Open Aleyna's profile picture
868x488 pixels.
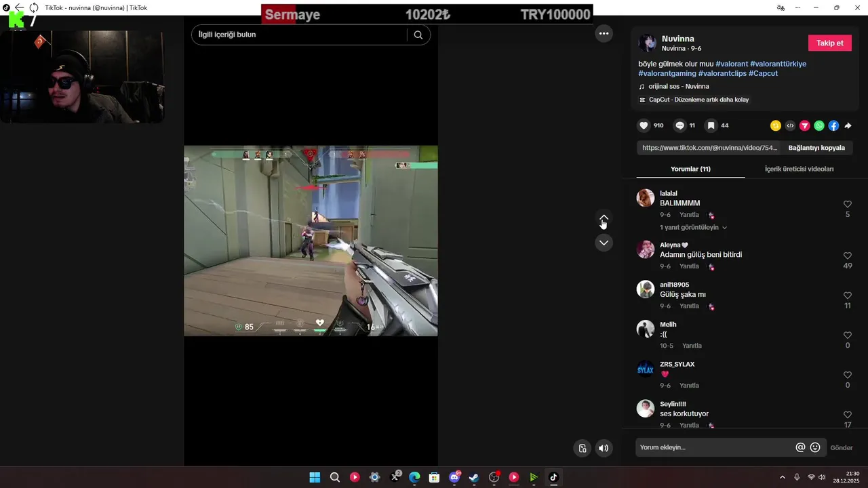pyautogui.click(x=646, y=249)
